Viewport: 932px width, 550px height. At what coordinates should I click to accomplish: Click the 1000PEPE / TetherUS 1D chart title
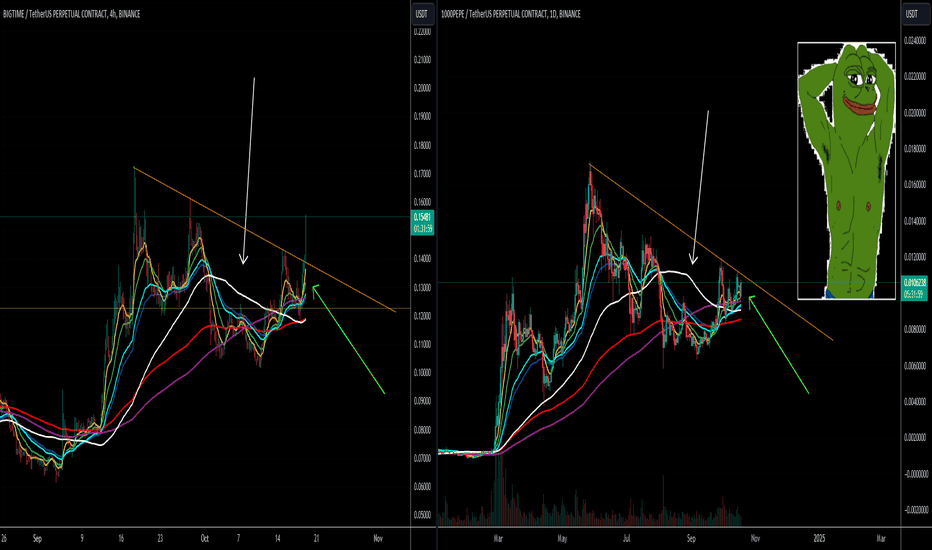pyautogui.click(x=511, y=14)
